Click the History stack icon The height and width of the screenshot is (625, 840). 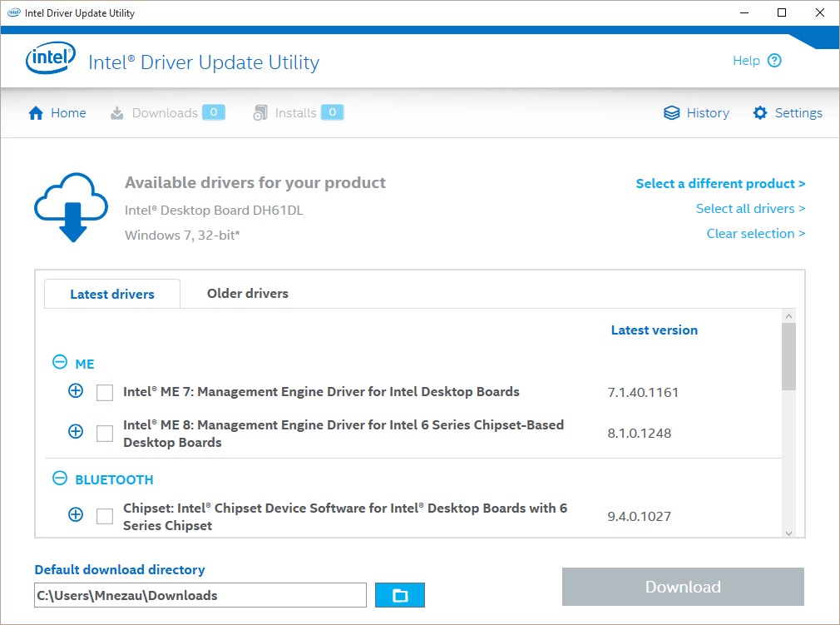671,113
